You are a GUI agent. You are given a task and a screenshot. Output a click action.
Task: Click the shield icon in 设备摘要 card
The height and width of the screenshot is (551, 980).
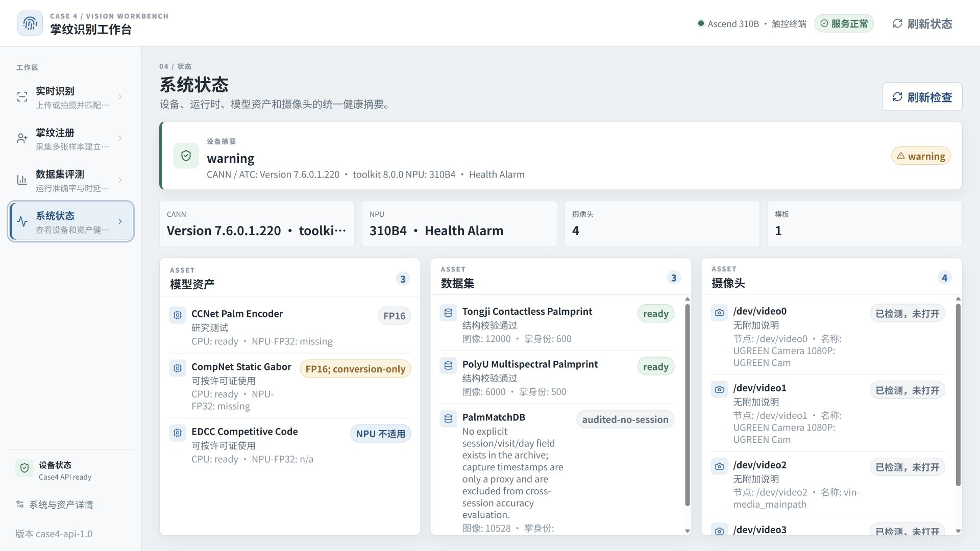186,156
